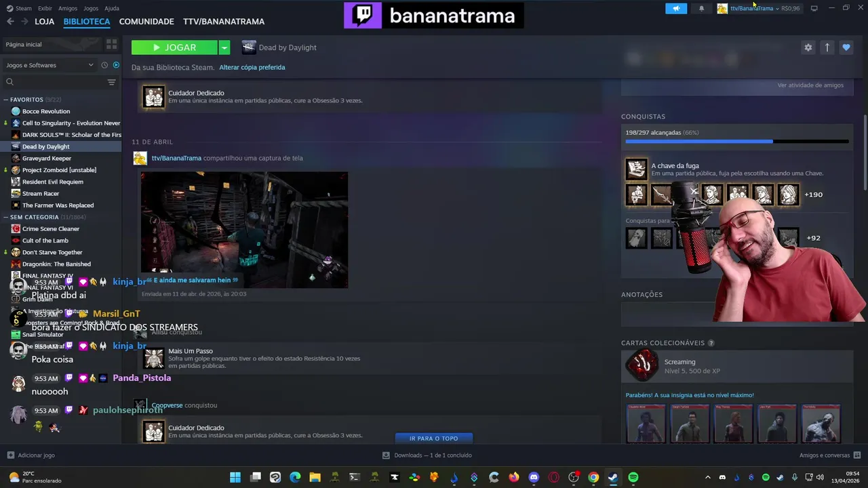Select DARK SOULS II in the list
868x488 pixels.
(72, 135)
